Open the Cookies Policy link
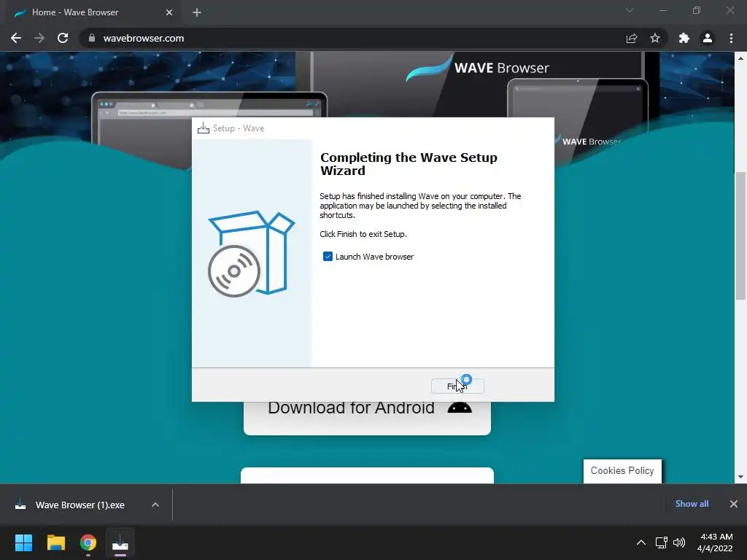The image size is (747, 560). (x=622, y=470)
